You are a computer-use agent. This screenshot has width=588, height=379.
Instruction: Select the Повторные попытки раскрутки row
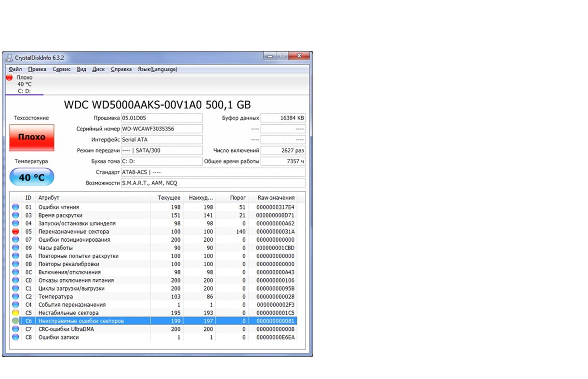pos(154,256)
